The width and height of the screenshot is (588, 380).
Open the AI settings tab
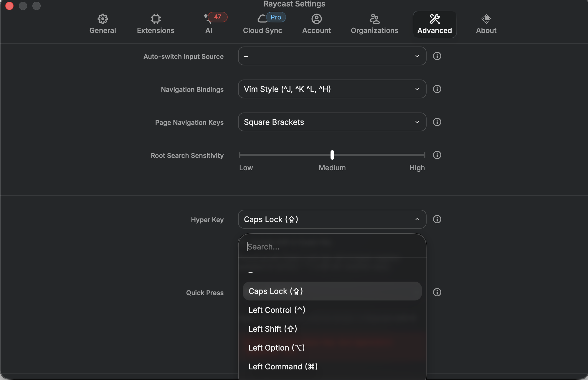point(209,24)
